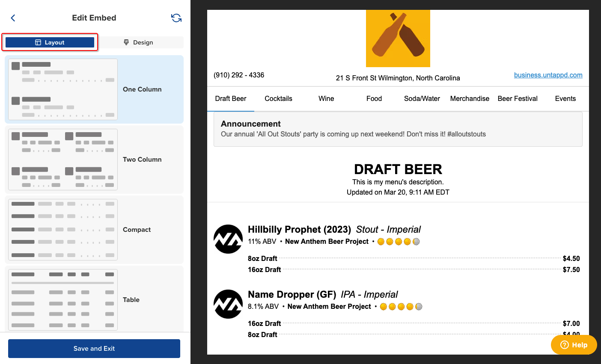Click the brewery logo beside Name Dropper

[228, 304]
